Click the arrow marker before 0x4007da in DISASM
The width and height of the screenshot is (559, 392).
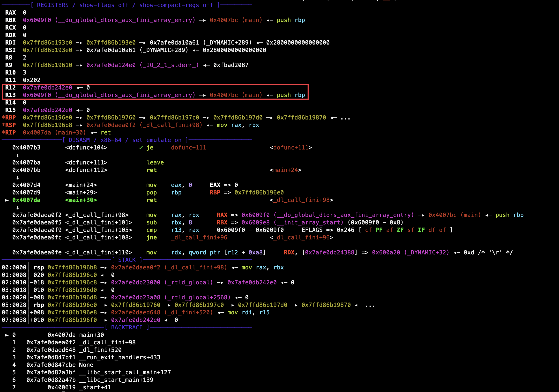point(7,200)
